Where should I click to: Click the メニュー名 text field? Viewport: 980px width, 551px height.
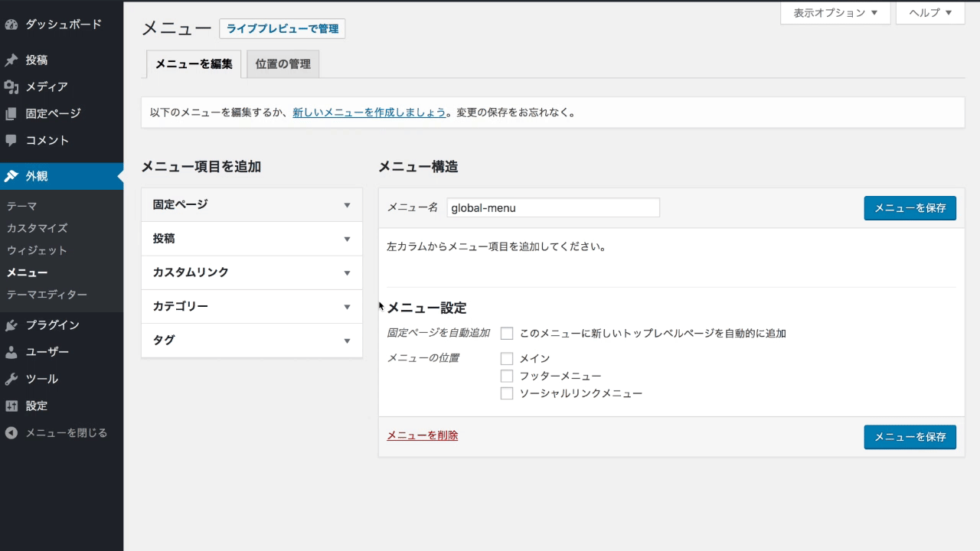(553, 207)
